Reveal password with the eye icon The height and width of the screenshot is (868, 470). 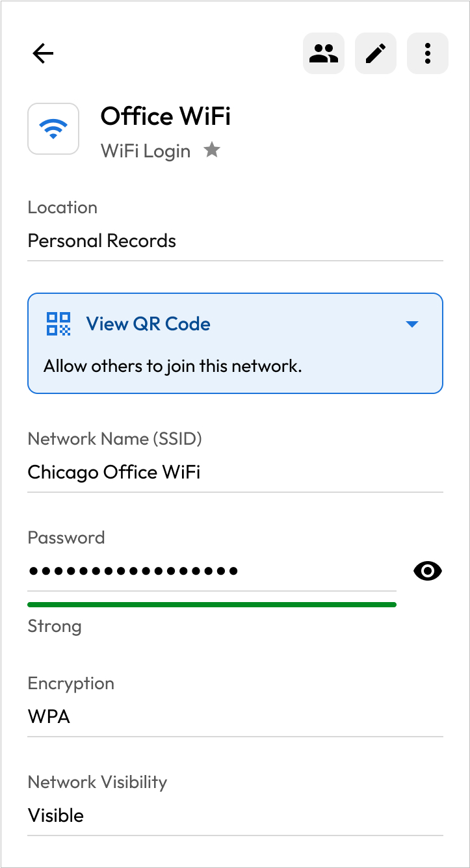tap(428, 572)
